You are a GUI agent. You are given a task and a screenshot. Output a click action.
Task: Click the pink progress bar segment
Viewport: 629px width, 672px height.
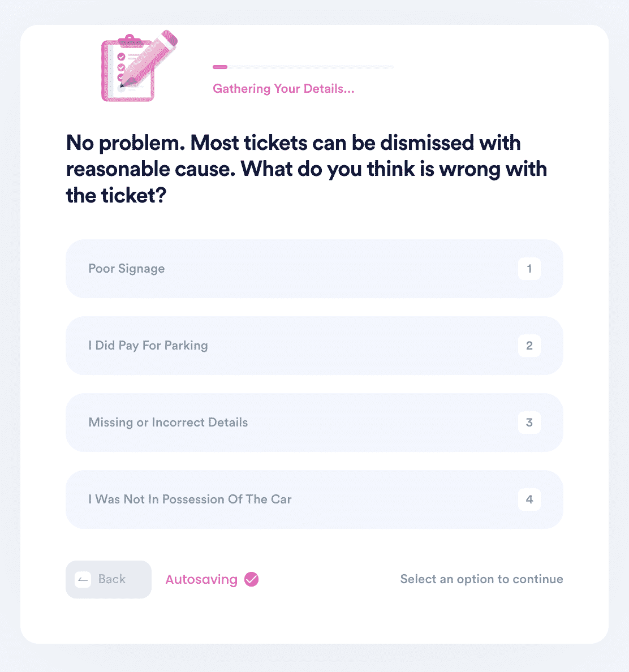pos(220,67)
